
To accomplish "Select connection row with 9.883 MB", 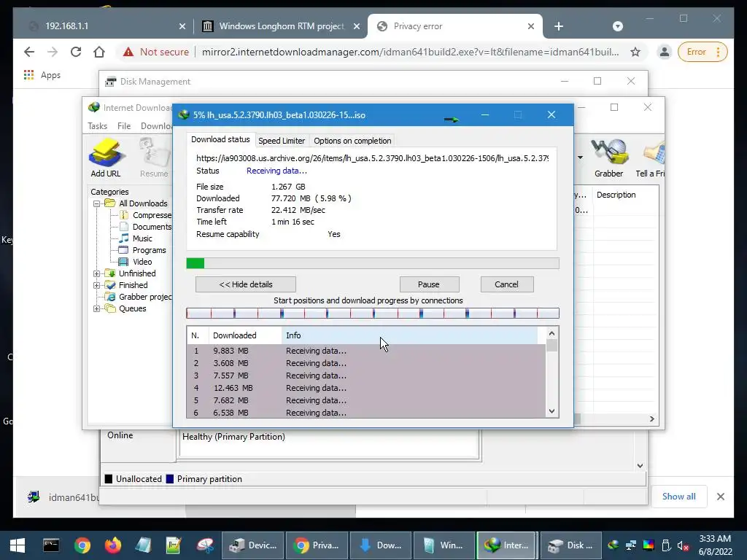I will (x=366, y=351).
